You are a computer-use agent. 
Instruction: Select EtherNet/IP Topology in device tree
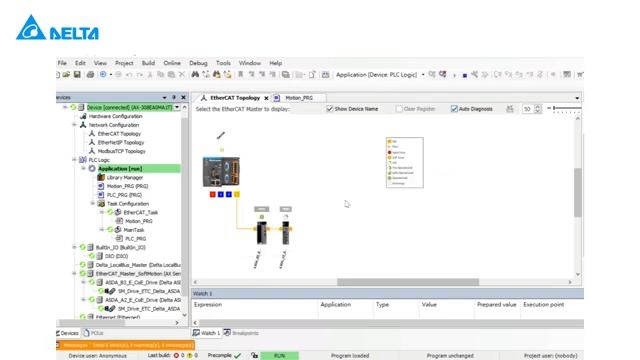pyautogui.click(x=121, y=142)
